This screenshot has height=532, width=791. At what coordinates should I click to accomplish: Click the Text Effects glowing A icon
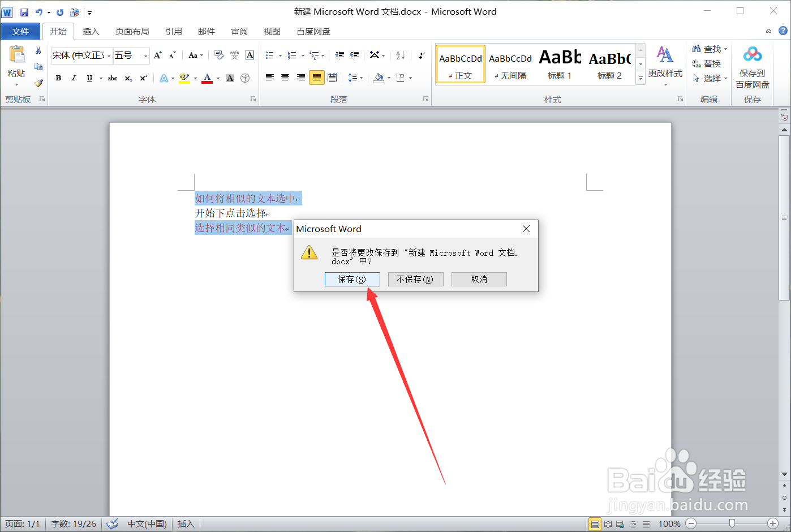click(164, 78)
